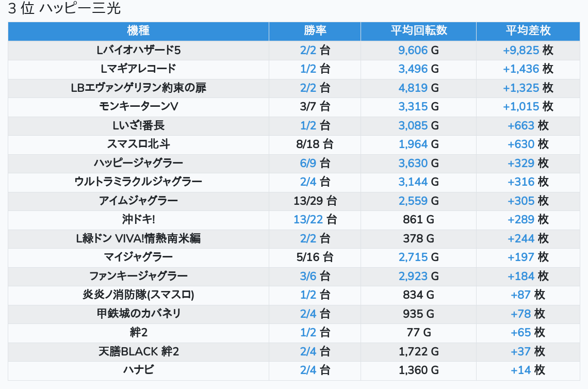Click the 1,722 G cell

click(418, 352)
